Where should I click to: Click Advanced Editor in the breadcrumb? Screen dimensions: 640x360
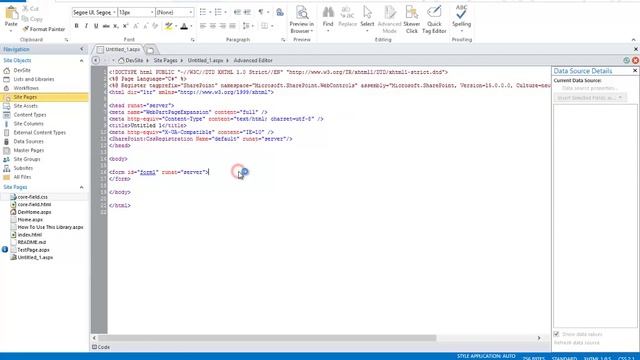click(253, 60)
